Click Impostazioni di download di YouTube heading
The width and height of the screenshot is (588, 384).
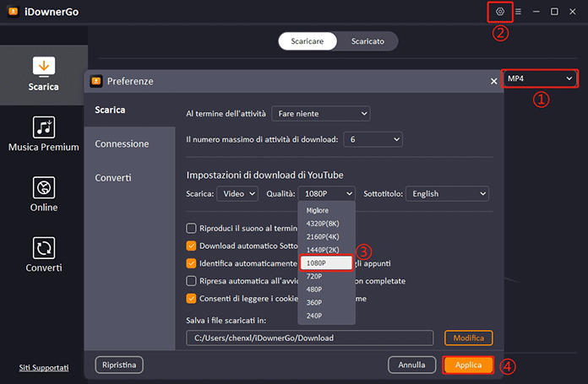(x=264, y=175)
